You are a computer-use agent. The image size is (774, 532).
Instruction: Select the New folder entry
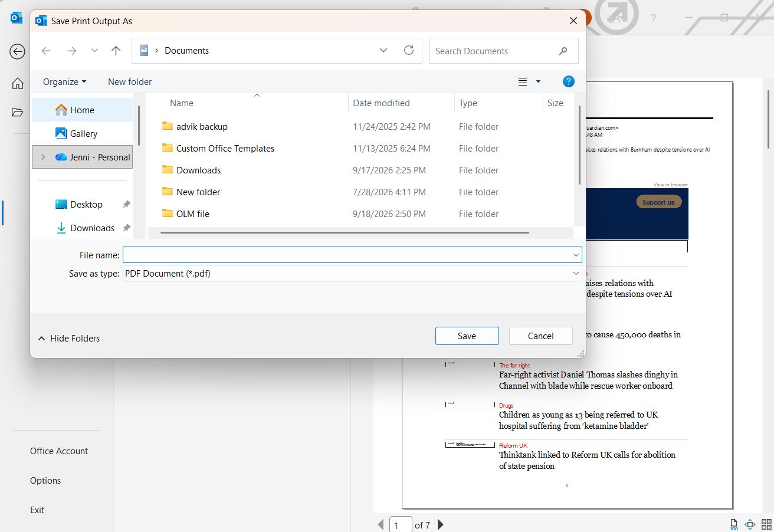198,192
